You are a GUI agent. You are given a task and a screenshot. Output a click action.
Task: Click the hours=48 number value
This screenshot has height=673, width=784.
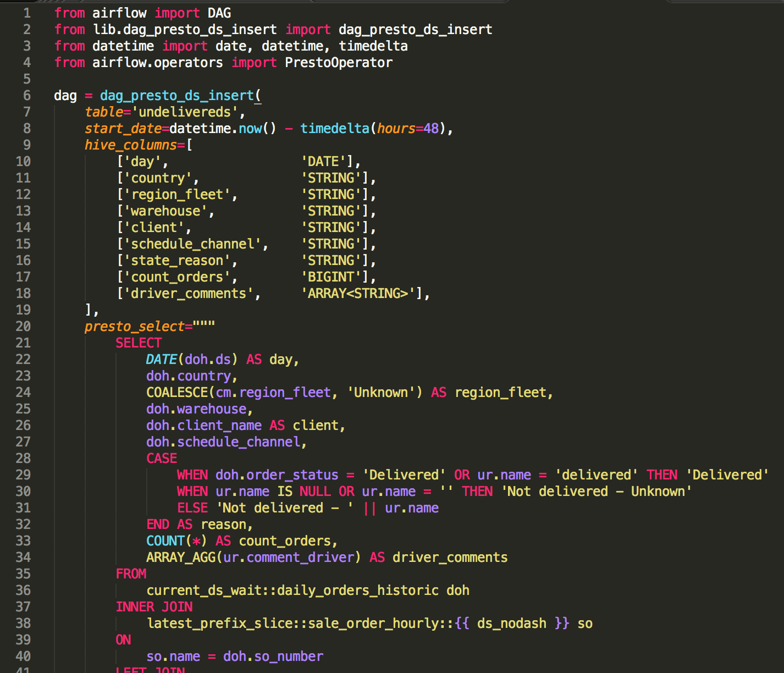click(x=431, y=129)
